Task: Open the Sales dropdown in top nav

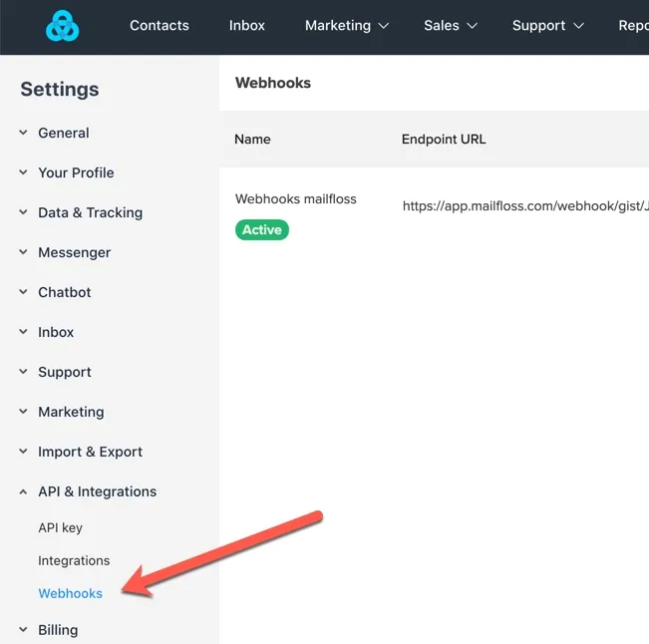Action: [451, 26]
